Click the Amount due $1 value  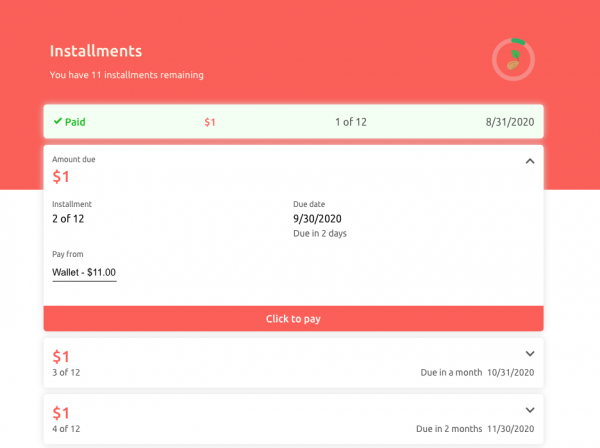point(61,177)
